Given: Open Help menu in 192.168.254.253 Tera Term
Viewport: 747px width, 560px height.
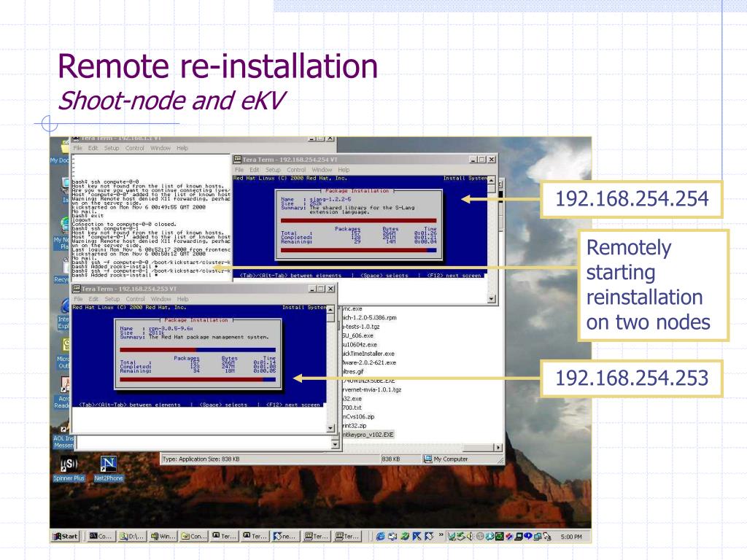Looking at the screenshot, I should (182, 299).
